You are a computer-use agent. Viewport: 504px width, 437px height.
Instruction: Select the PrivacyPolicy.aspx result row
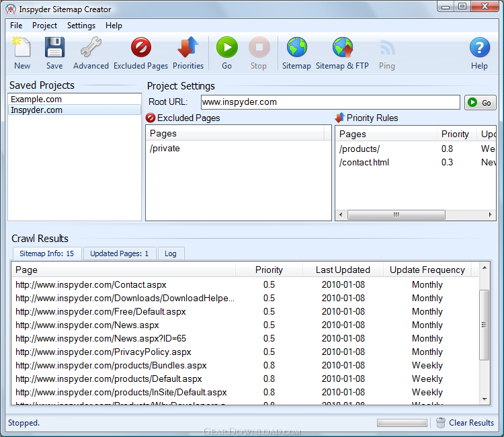click(245, 352)
